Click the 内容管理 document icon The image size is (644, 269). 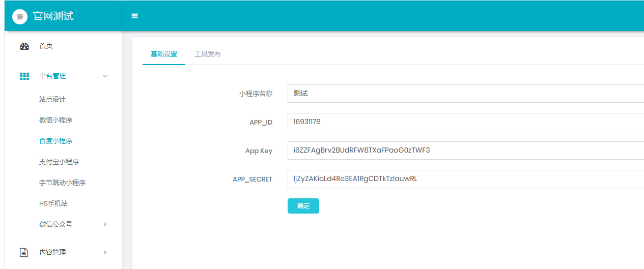pyautogui.click(x=24, y=252)
